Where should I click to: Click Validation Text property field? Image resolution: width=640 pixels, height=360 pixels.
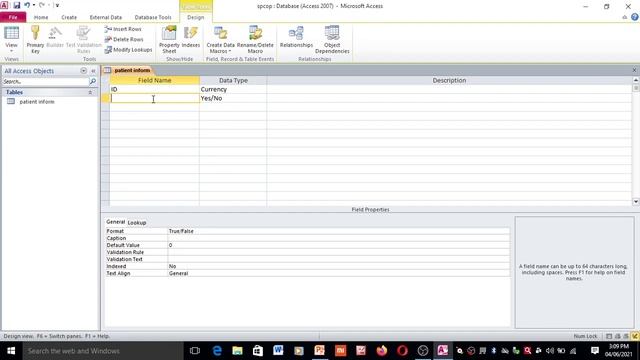[x=339, y=259]
